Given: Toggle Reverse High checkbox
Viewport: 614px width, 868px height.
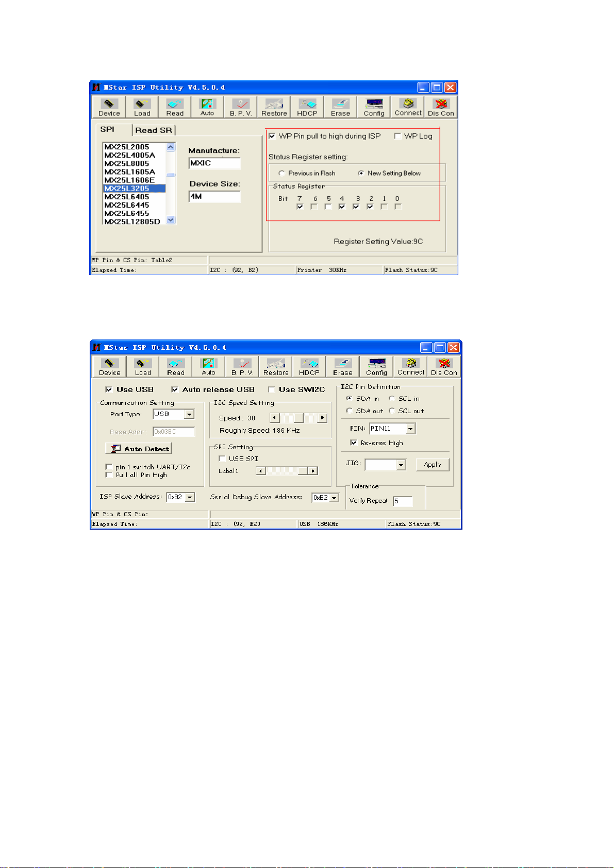Looking at the screenshot, I should pyautogui.click(x=354, y=442).
